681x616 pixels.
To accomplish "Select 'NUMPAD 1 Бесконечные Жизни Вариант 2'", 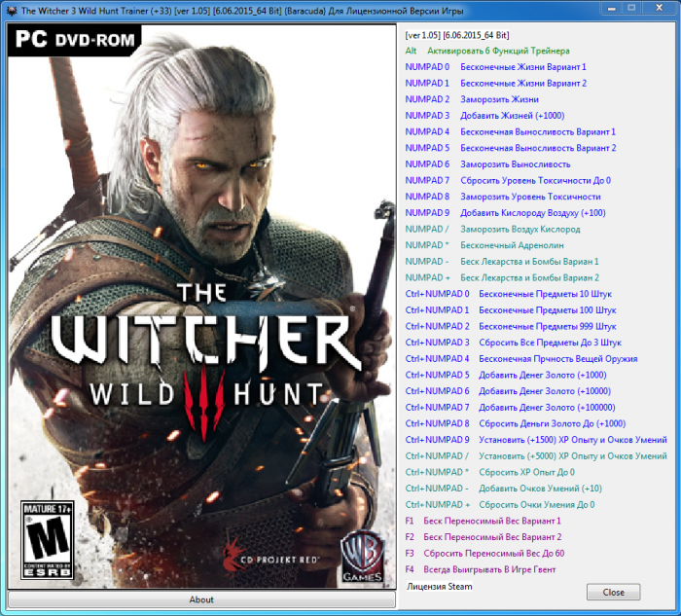I will click(495, 83).
